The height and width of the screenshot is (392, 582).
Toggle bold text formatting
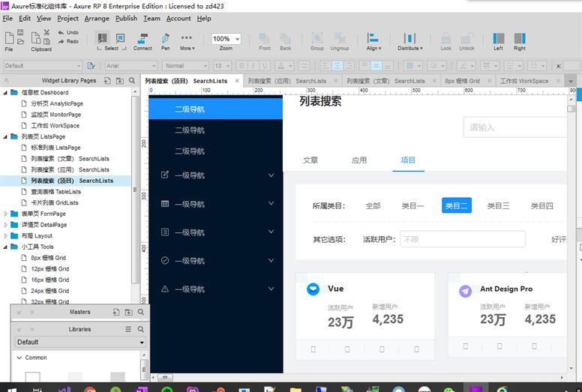click(241, 66)
